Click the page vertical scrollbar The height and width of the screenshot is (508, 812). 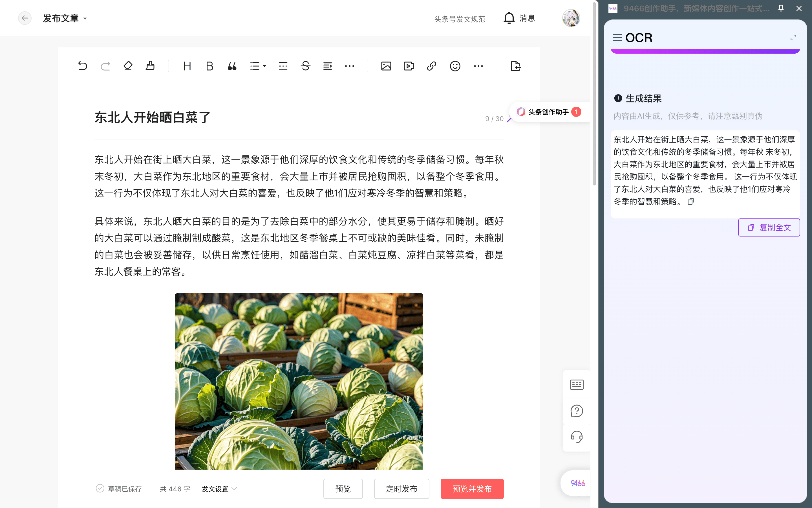click(x=594, y=94)
